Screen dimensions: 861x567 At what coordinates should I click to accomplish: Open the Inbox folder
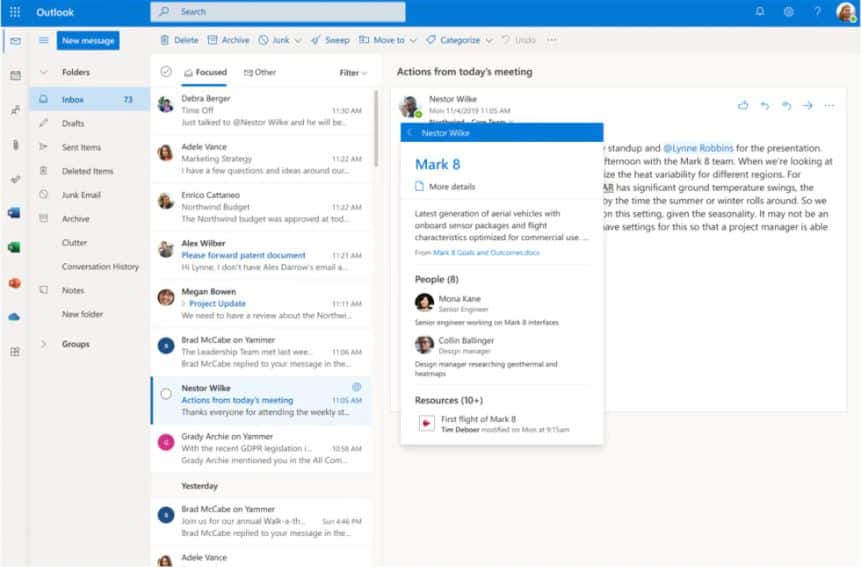[90, 99]
